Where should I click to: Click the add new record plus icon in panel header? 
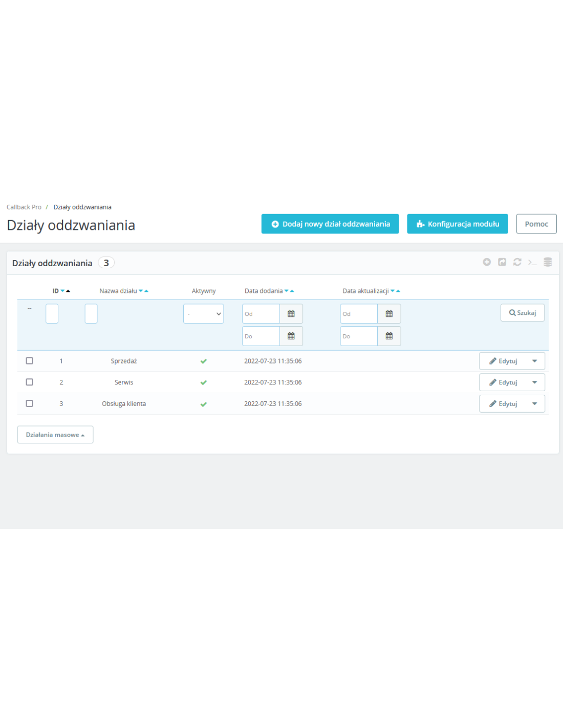coord(487,262)
